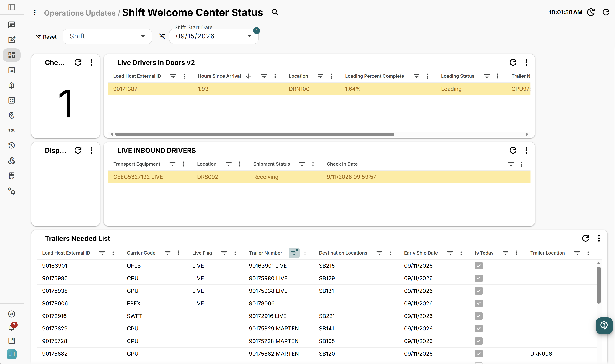This screenshot has width=615, height=364.
Task: Open the webhooks sidebar icon
Action: click(x=12, y=161)
